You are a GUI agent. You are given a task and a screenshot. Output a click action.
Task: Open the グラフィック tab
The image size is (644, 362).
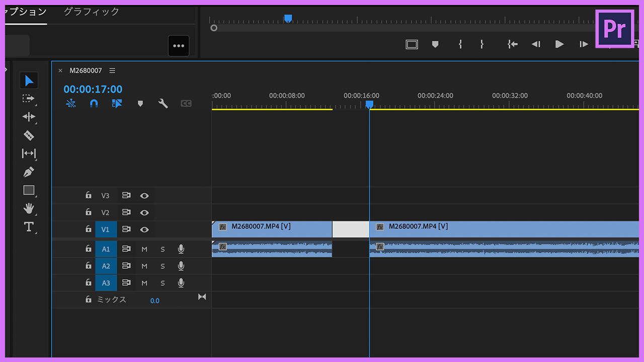click(x=92, y=12)
